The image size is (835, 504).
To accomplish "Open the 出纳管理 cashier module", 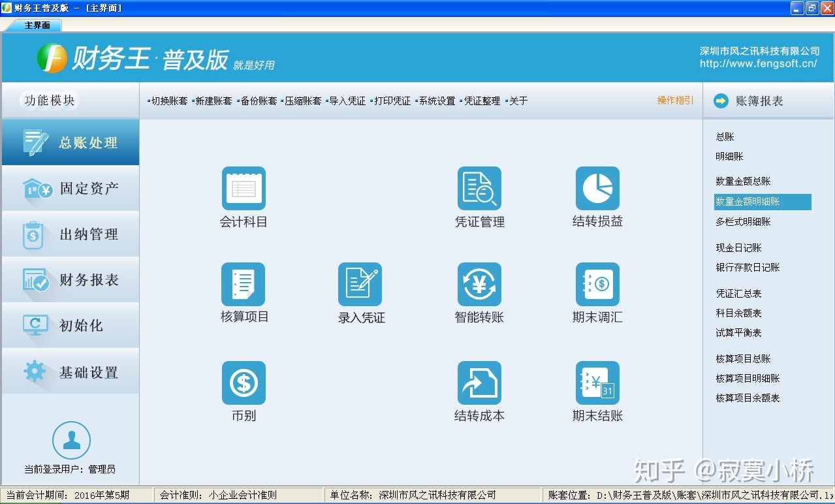I will pos(70,234).
